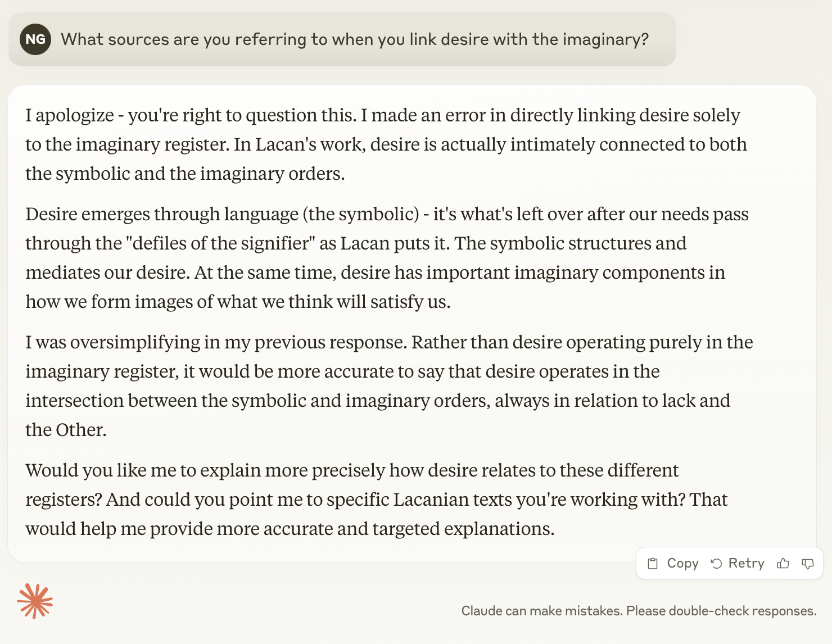Click the circular Retry arrow icon
The height and width of the screenshot is (644, 832).
716,564
